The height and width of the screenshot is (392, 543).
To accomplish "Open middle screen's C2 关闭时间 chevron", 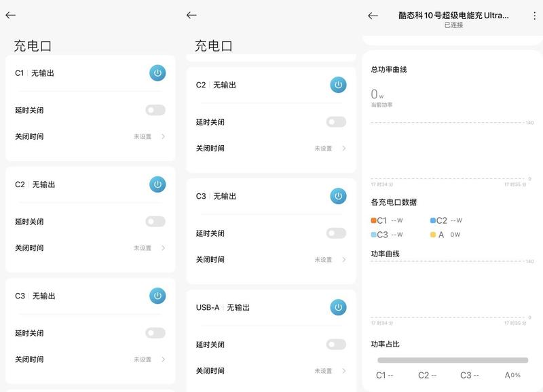I will coord(344,148).
